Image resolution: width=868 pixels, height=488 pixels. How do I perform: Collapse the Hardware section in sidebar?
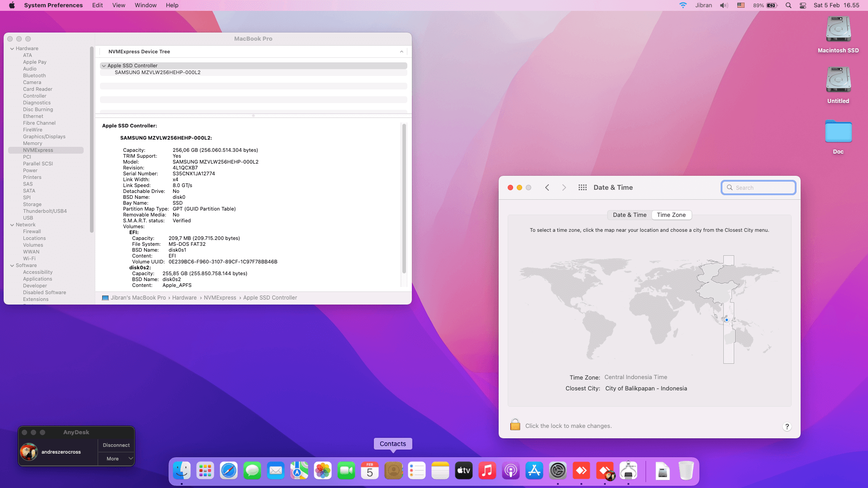point(12,48)
